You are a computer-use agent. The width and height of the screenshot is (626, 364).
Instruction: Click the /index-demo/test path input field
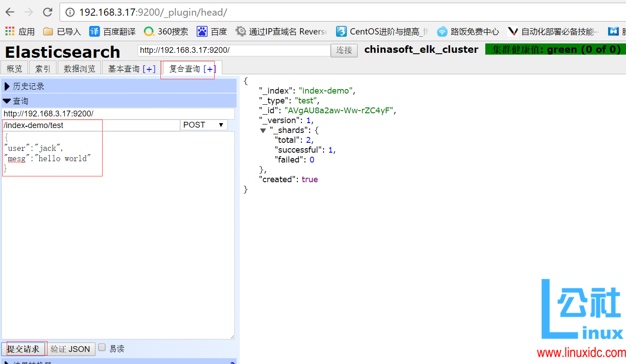tap(90, 125)
